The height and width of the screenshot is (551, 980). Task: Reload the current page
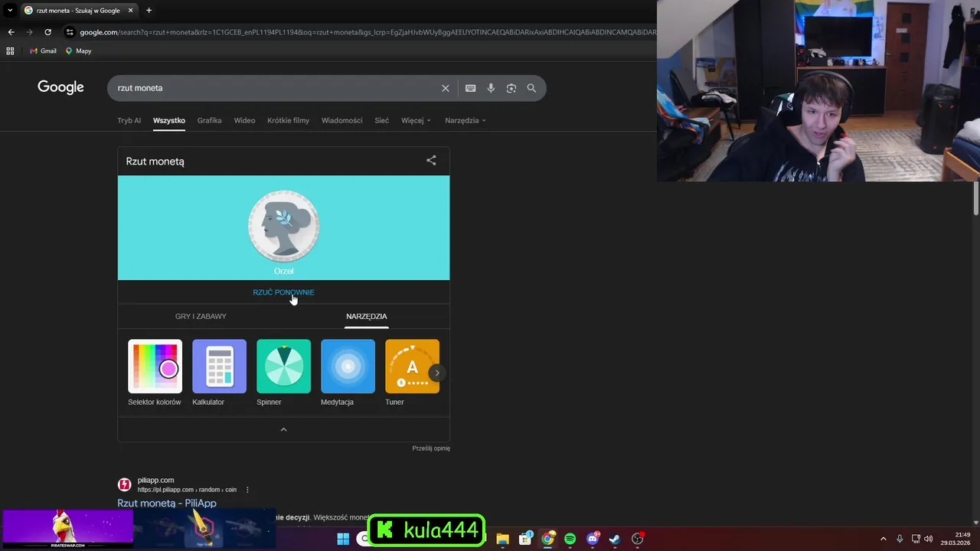[x=47, y=32]
